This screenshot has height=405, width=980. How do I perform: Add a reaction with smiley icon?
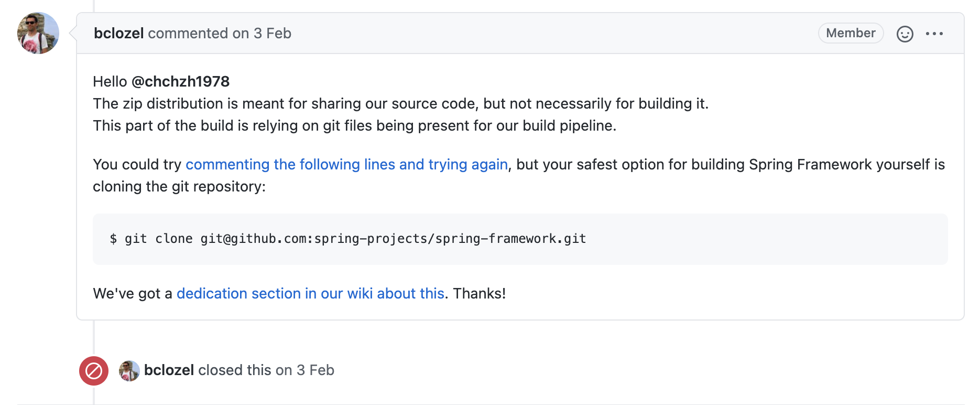pos(905,34)
